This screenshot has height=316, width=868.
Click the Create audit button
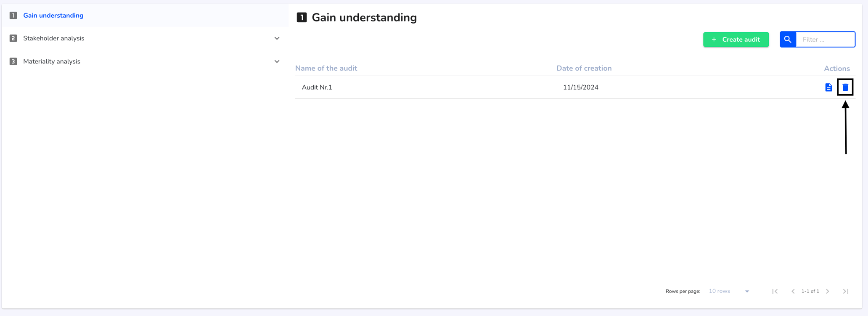coord(736,39)
